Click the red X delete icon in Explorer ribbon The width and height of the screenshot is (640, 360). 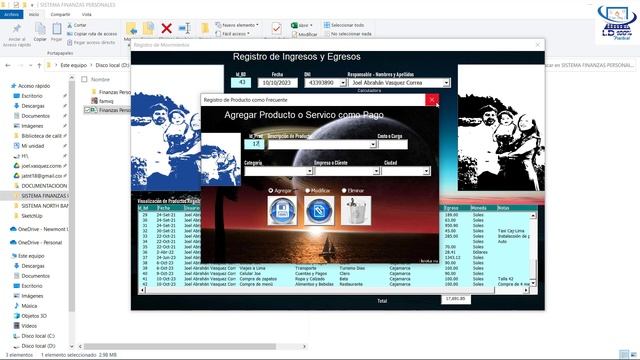click(x=166, y=28)
